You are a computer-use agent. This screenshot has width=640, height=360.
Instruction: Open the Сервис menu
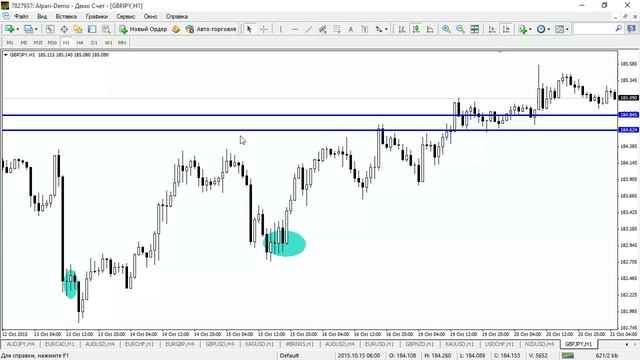click(126, 16)
